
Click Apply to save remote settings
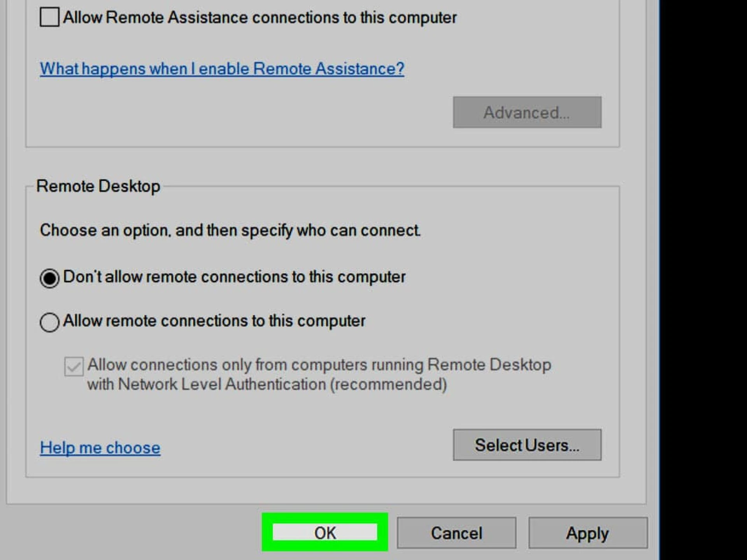point(587,533)
